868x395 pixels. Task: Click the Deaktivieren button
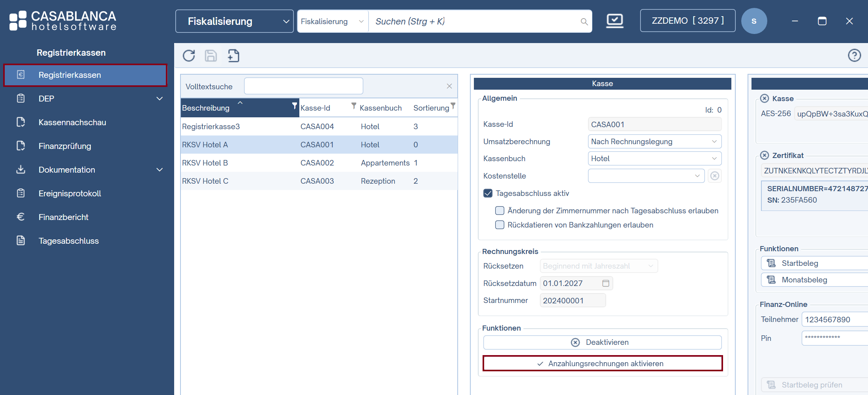click(602, 342)
